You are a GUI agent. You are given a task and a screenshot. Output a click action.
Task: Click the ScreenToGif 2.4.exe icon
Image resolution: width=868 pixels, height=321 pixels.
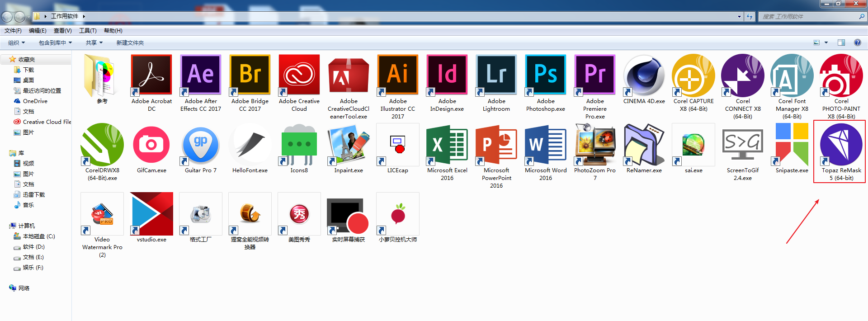[x=743, y=144]
